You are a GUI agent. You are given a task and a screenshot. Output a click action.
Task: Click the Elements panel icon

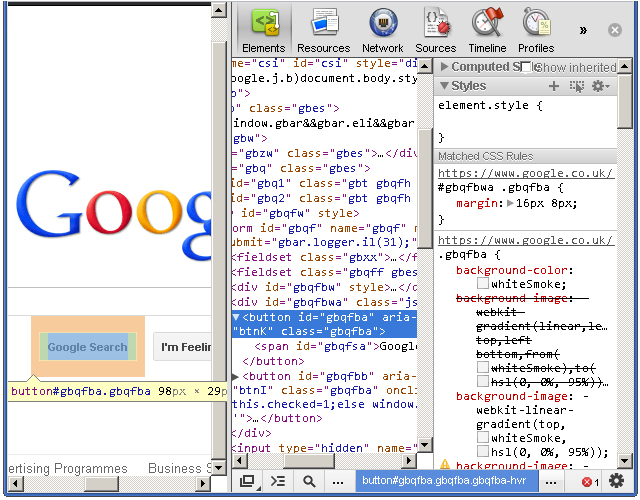(265, 22)
